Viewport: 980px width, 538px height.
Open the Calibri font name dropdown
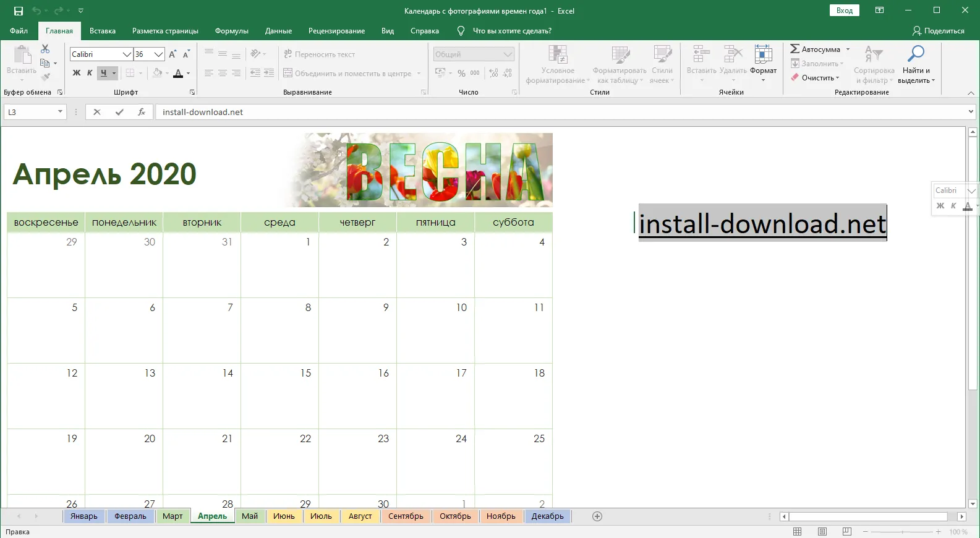click(127, 54)
